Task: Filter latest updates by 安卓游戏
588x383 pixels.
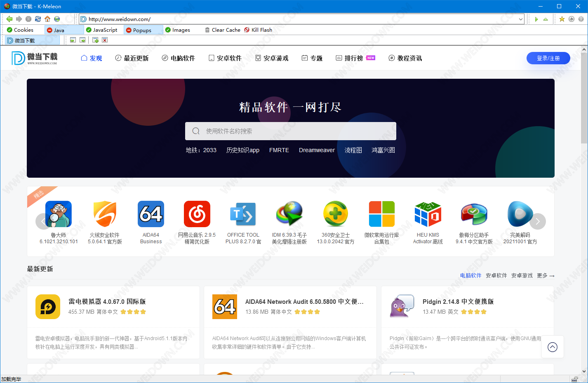Action: 522,275
